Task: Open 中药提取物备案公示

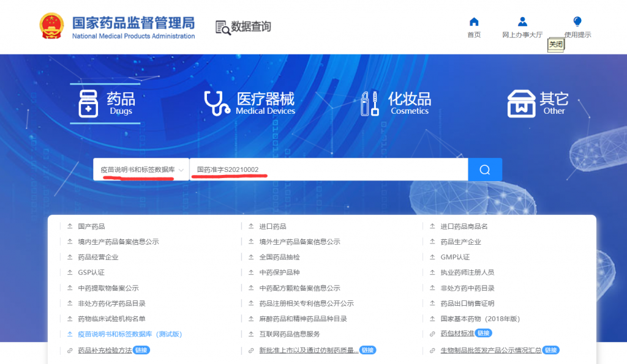Action: click(108, 288)
